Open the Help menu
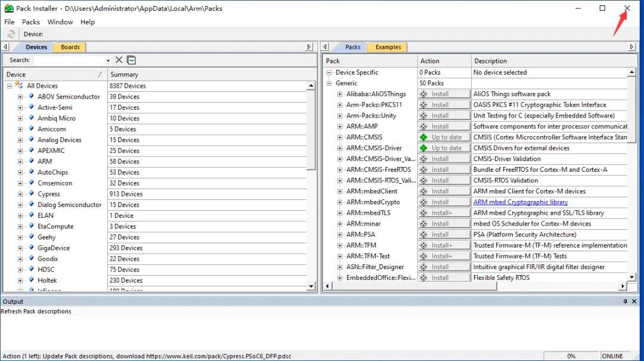 tap(88, 22)
